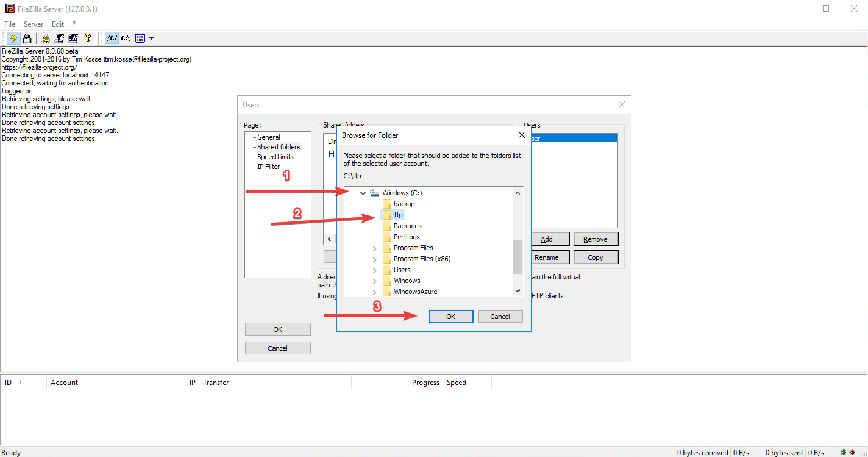Select the Shared folders page
Screen dimensions: 868x457
point(279,147)
